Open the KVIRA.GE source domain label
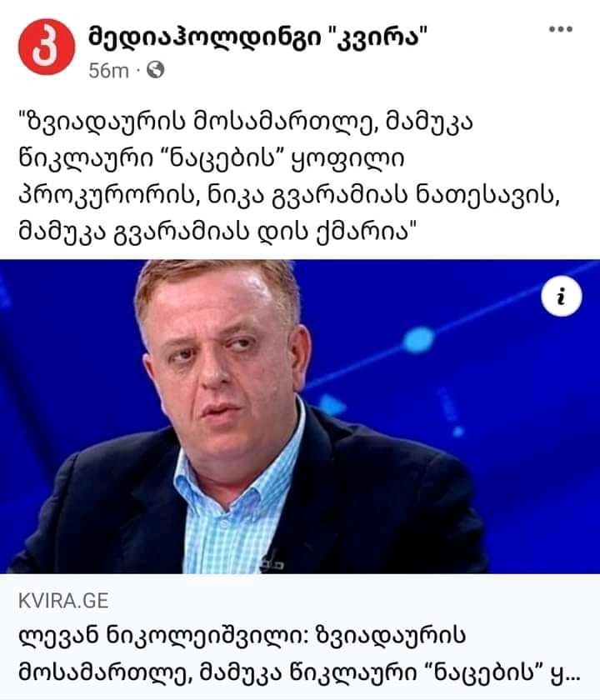Image resolution: width=600 pixels, height=700 pixels. pos(63,601)
